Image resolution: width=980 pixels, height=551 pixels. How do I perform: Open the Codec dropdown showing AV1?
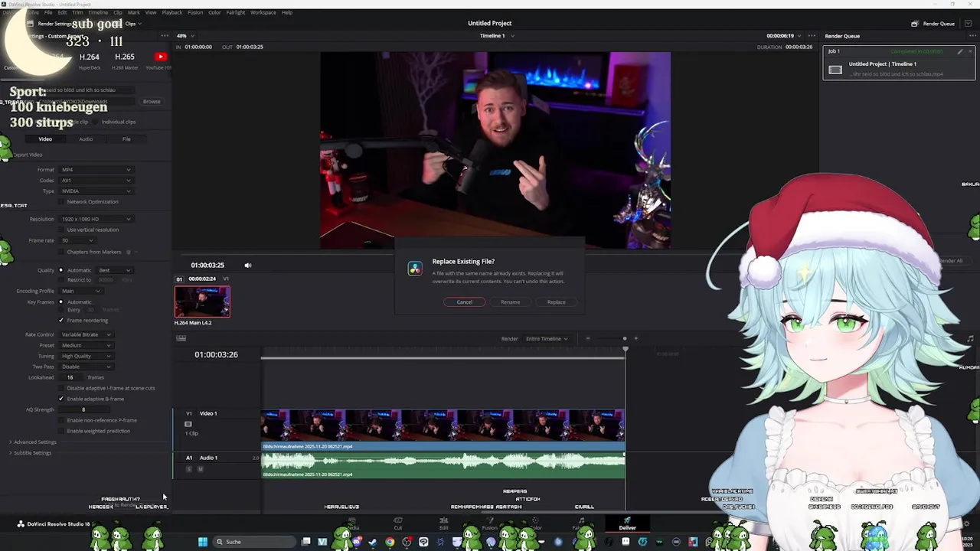[x=96, y=181]
